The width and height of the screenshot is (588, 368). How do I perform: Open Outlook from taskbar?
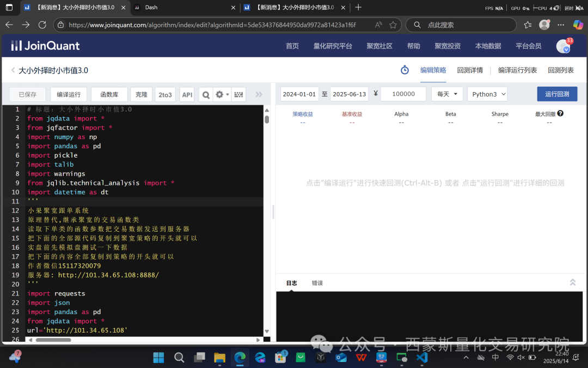tap(341, 358)
